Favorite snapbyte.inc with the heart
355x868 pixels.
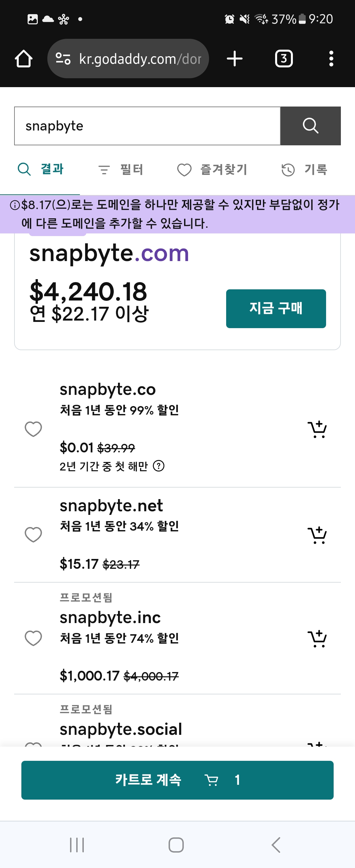pyautogui.click(x=33, y=638)
